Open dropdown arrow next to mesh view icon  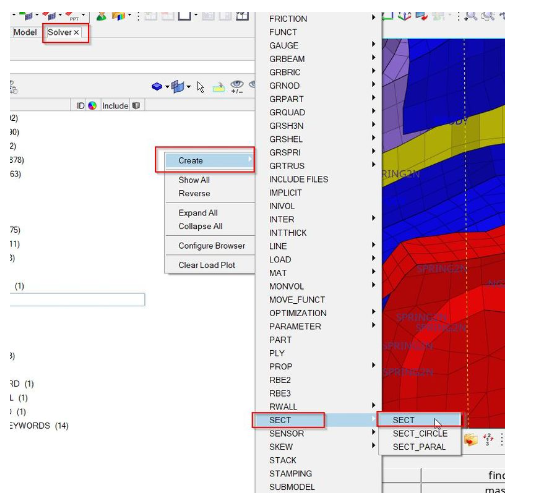(189, 87)
